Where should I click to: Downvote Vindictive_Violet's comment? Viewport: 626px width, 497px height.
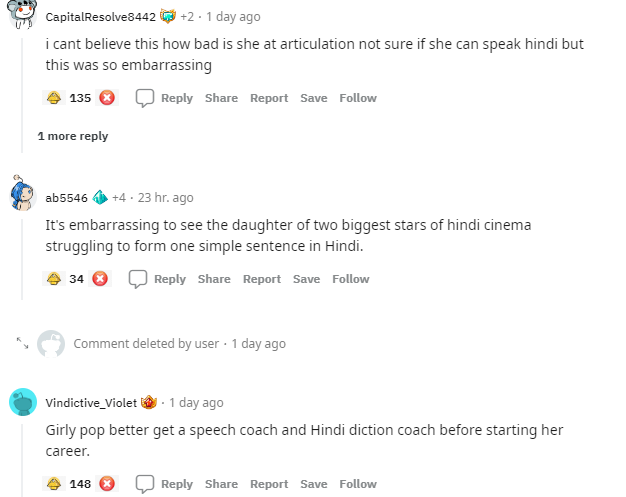[x=107, y=484]
